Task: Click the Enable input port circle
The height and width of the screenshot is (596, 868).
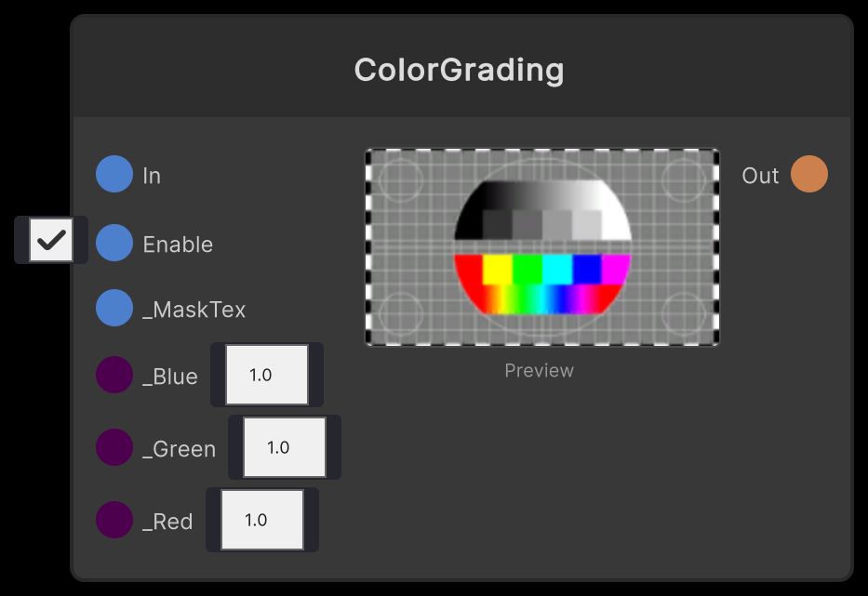Action: pyautogui.click(x=114, y=244)
